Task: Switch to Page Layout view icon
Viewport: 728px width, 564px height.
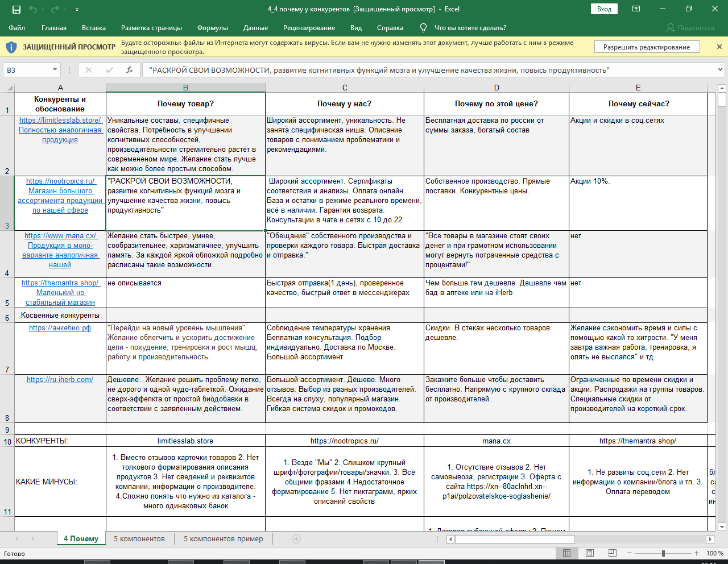Action: [589, 553]
